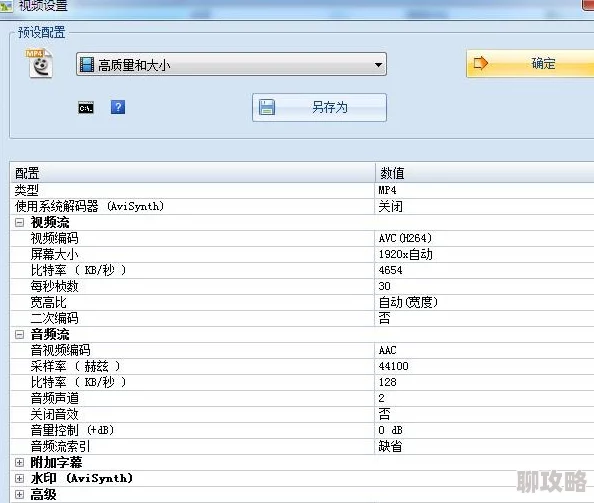This screenshot has height=503, width=594.
Task: Click the blue question mark help icon
Action: click(118, 107)
